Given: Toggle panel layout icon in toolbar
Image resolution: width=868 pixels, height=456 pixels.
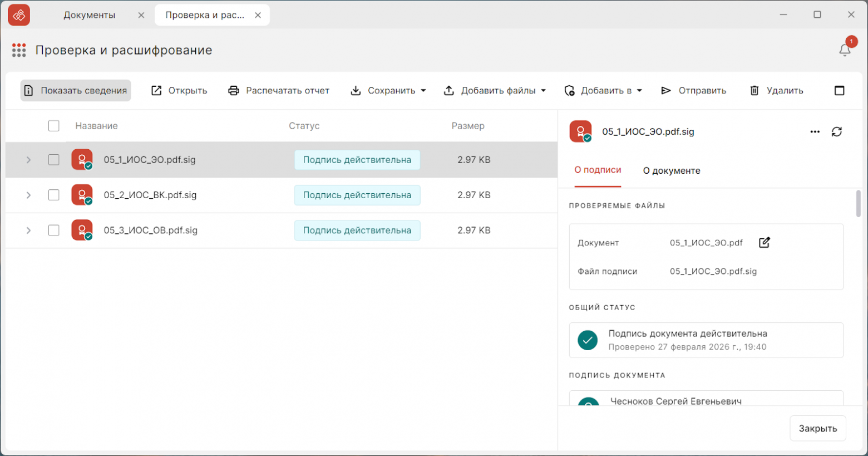Looking at the screenshot, I should [x=839, y=91].
